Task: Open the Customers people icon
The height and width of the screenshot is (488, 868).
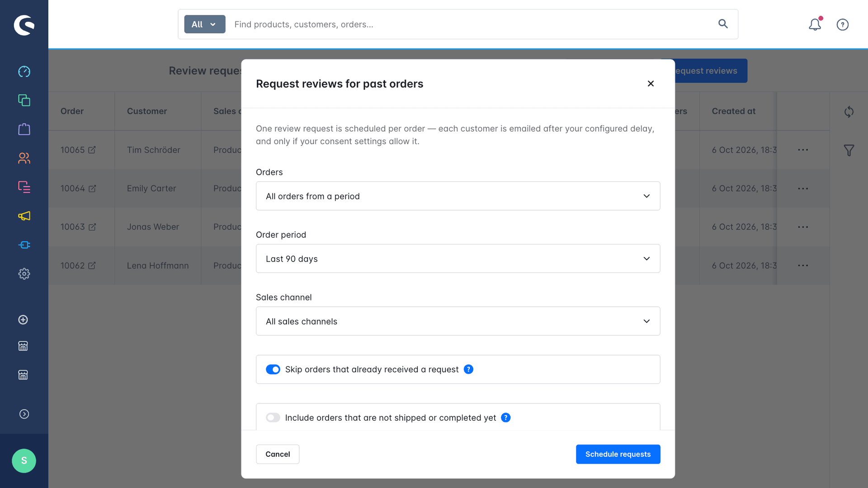Action: pyautogui.click(x=24, y=158)
